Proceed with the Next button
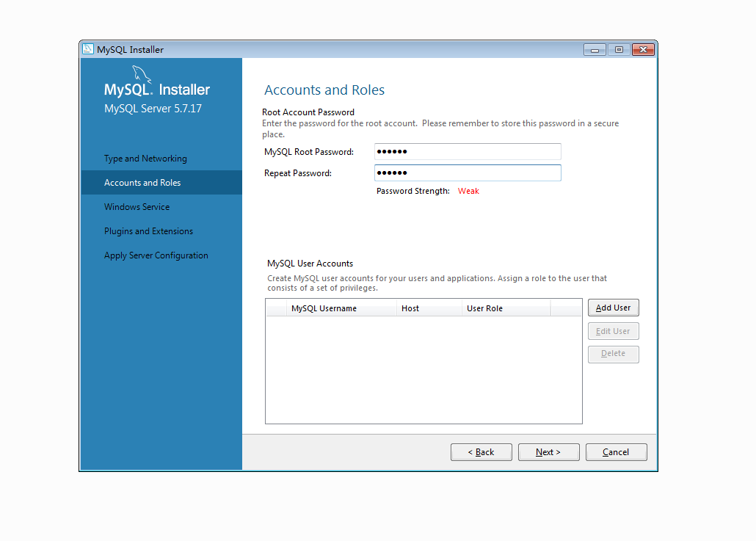Viewport: 756px width, 541px height. pos(549,452)
